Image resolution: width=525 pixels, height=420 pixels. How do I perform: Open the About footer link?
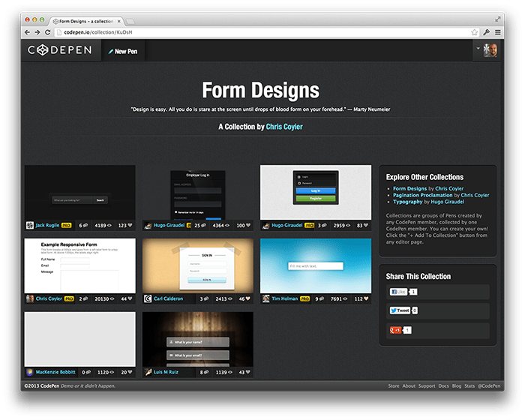coord(409,385)
